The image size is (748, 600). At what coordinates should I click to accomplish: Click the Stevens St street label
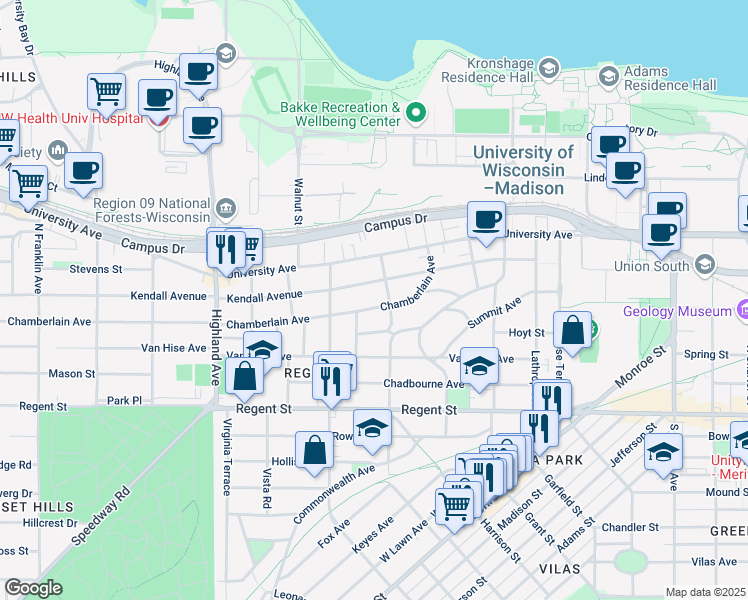(96, 269)
